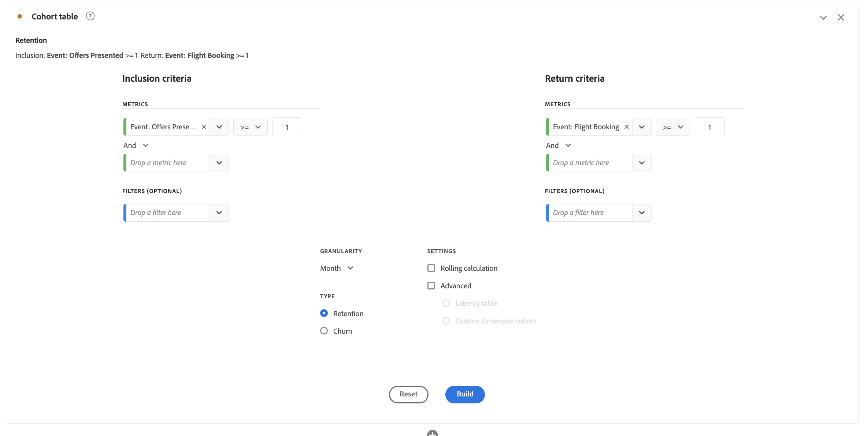
Task: Click the Build button
Action: 465,394
